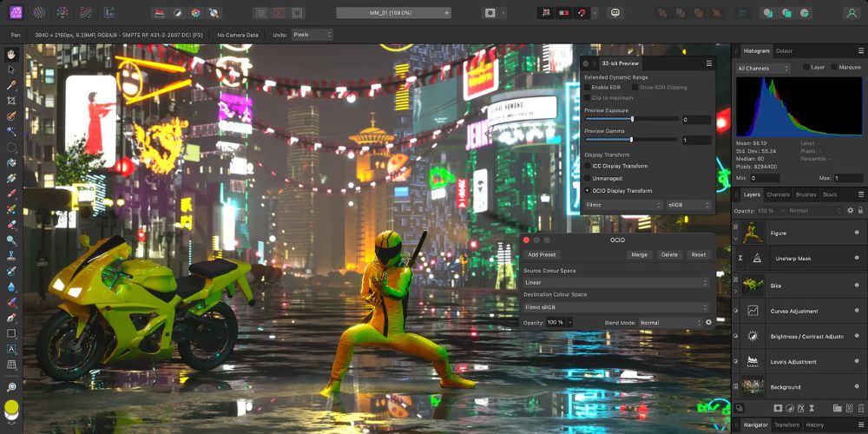Add group folder icon in Layers panel

[x=837, y=408]
